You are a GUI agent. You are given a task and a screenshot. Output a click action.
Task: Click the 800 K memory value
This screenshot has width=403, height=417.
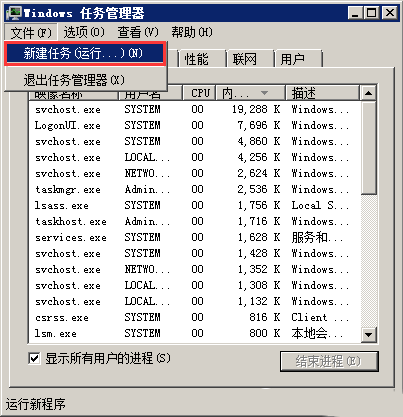pos(265,333)
